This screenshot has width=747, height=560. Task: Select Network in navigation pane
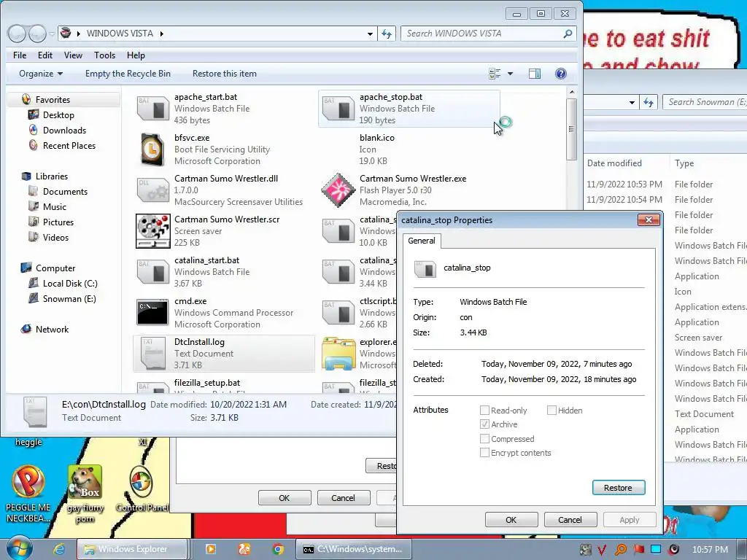coord(52,329)
